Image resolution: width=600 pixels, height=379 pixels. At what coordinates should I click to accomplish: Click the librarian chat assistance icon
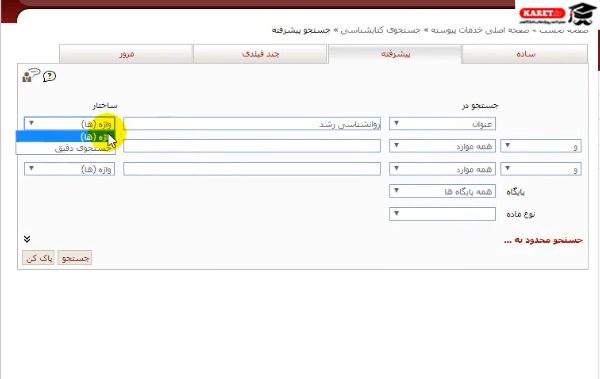31,75
